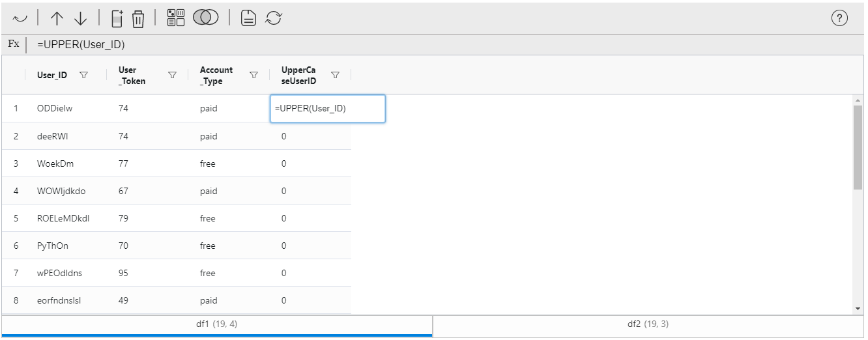Select the df1 sheet tab
Screen dimensions: 868x340
point(216,324)
